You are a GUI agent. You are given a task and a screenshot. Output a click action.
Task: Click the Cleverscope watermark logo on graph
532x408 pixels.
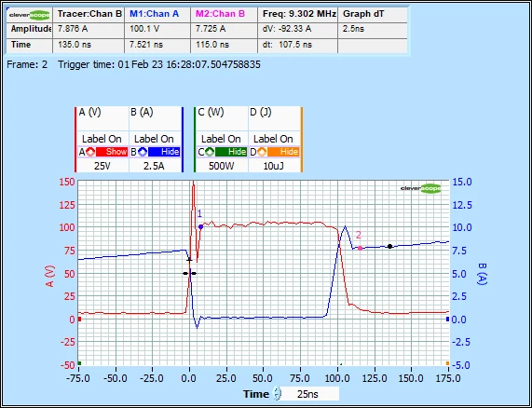point(421,188)
